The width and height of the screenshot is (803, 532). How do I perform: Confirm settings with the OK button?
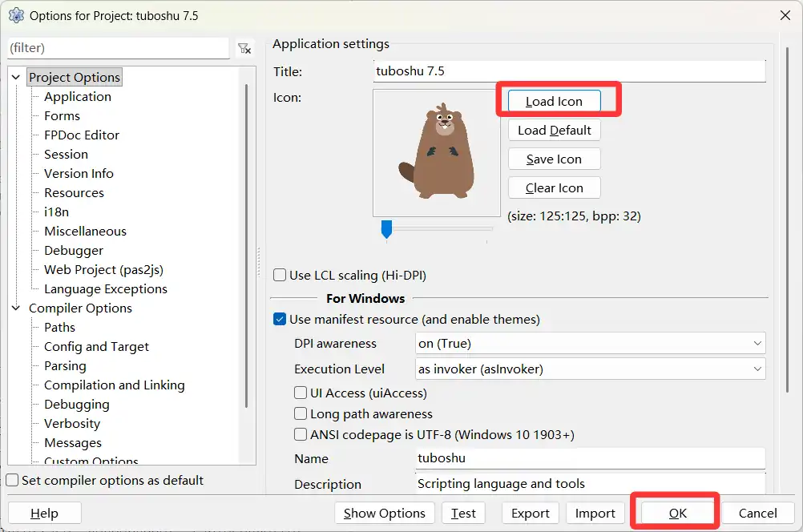(x=677, y=513)
